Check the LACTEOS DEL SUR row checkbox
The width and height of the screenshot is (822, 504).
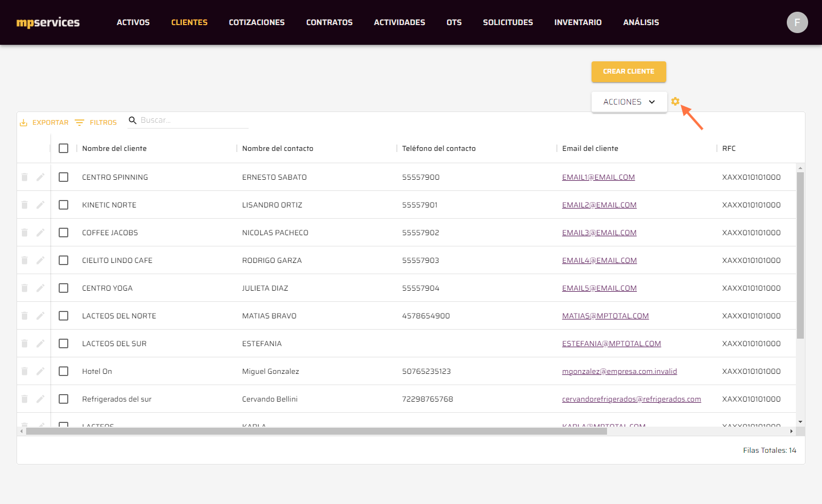[x=63, y=343]
